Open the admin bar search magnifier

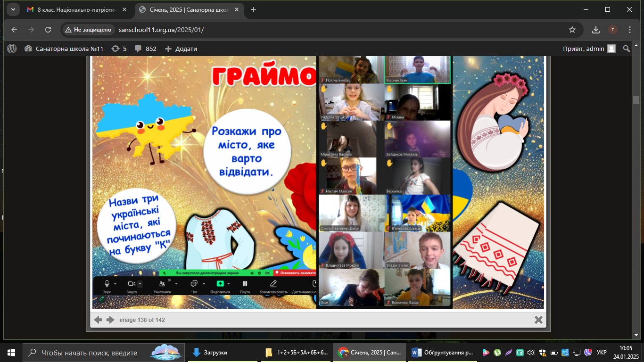(x=627, y=49)
